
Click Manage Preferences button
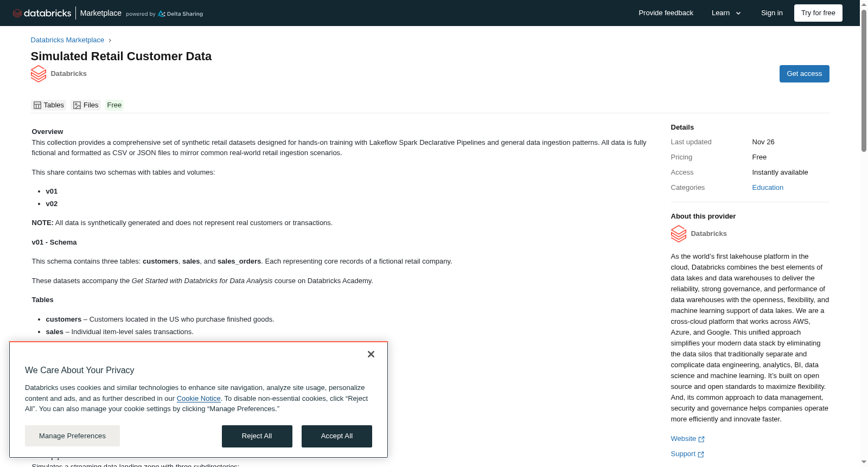pyautogui.click(x=72, y=436)
